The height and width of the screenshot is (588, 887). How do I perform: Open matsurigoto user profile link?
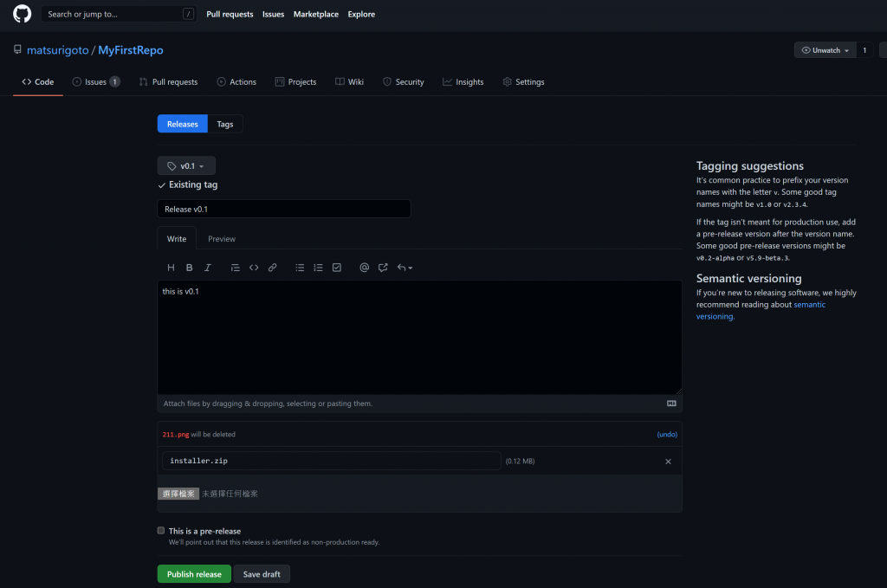click(58, 49)
